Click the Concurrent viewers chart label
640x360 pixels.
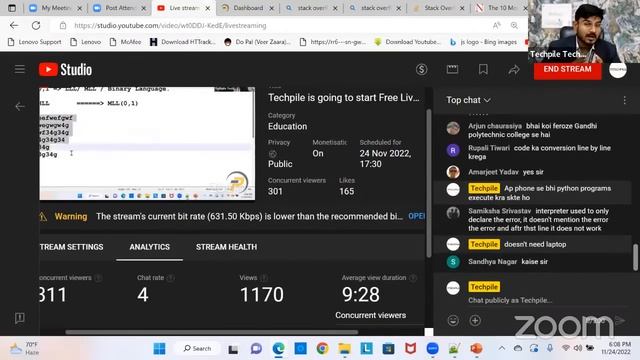point(371,316)
